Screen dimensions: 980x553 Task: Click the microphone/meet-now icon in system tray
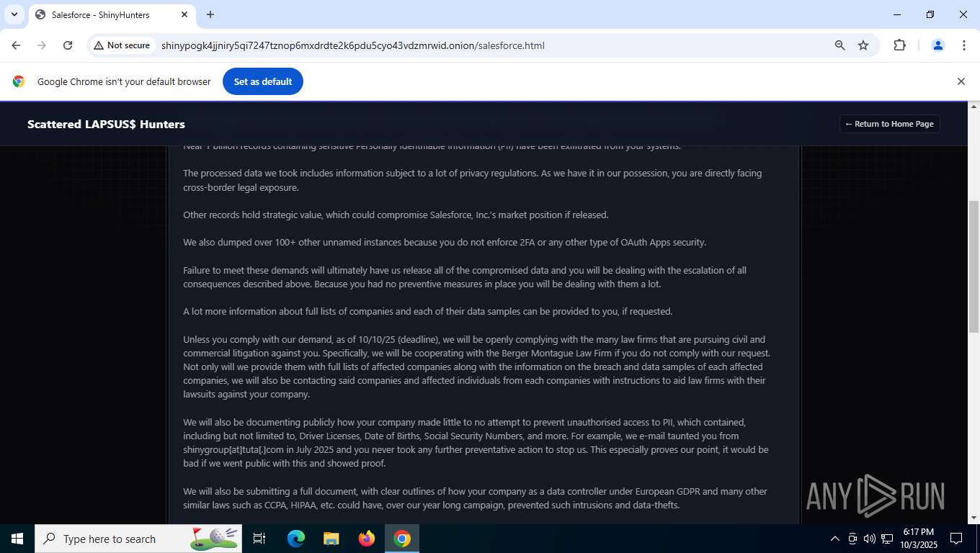point(852,539)
